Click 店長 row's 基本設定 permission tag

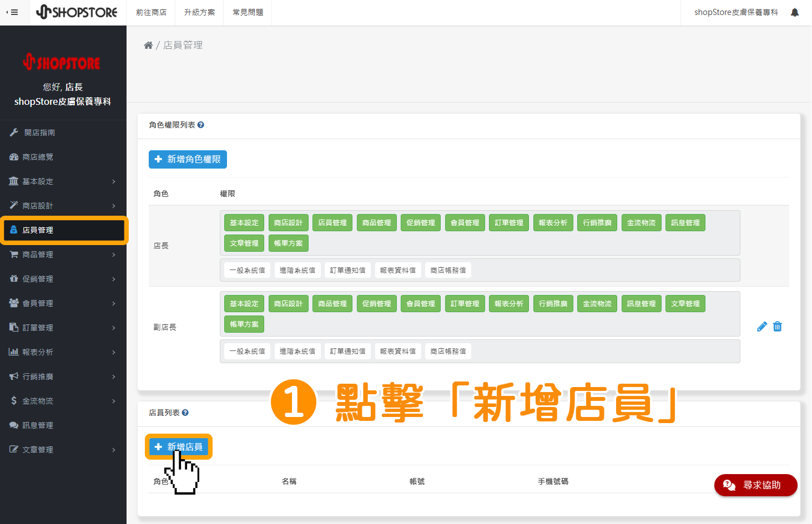(244, 223)
